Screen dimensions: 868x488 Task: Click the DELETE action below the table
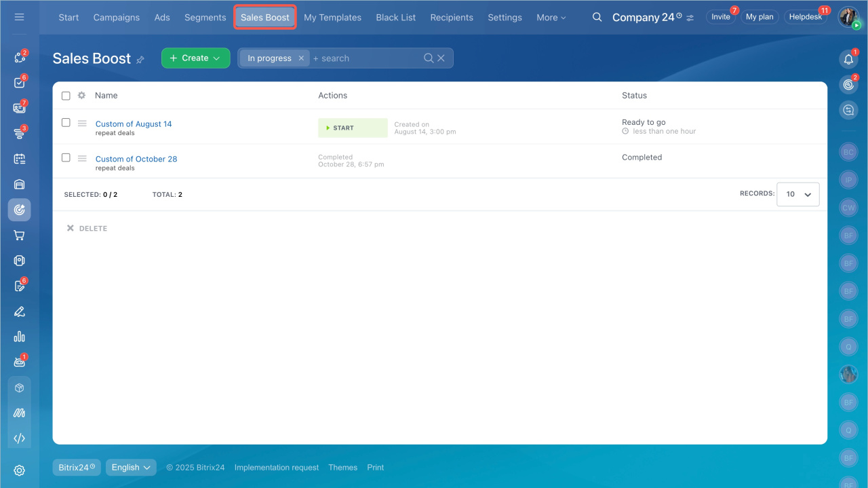pos(87,229)
